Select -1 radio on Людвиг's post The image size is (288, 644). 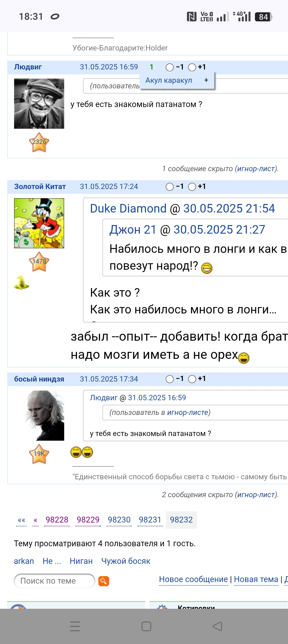(x=170, y=67)
